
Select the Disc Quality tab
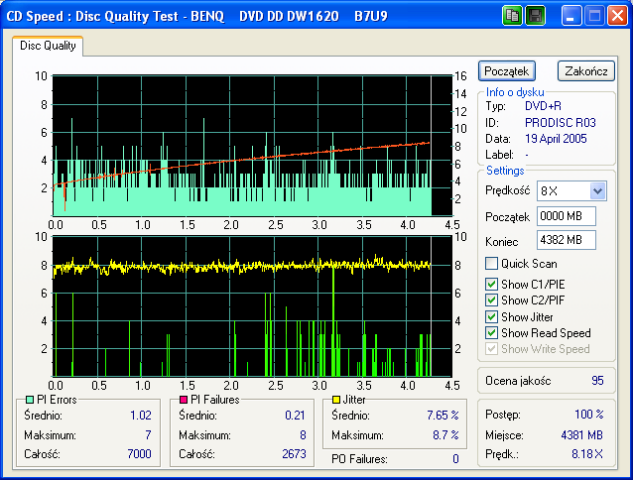(x=48, y=46)
